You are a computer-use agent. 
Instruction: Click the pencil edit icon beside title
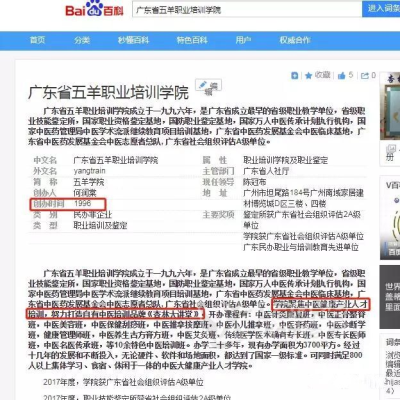[x=202, y=85]
